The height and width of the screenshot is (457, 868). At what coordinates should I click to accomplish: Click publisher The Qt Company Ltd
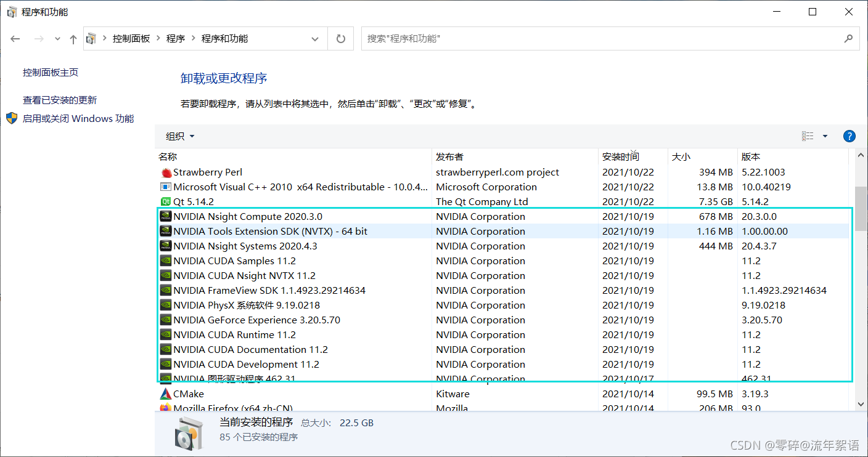[482, 202]
